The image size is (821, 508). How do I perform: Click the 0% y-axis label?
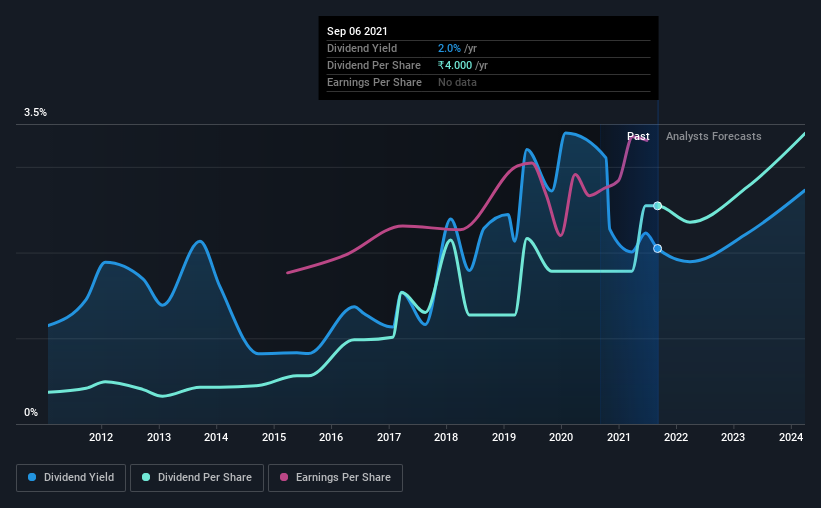pyautogui.click(x=31, y=413)
